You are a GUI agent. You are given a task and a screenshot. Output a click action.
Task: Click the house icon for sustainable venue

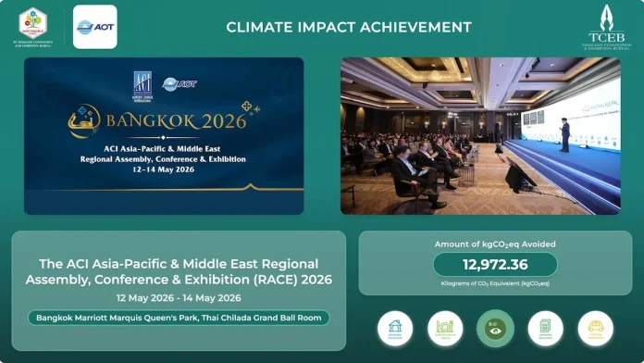pyautogui.click(x=395, y=329)
